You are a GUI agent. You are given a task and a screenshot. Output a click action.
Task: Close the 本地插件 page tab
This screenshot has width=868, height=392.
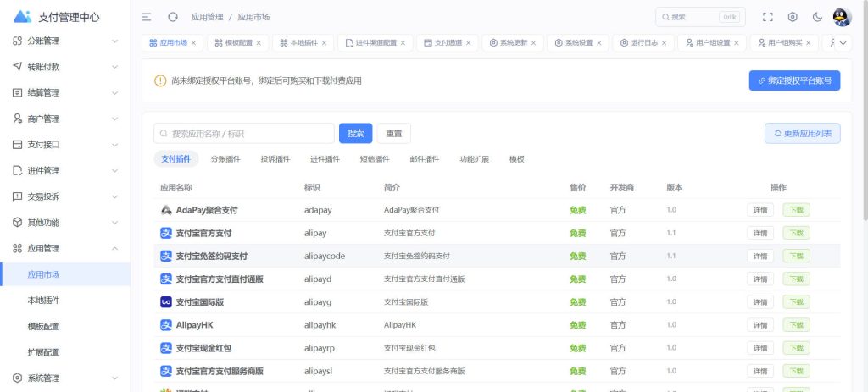(324, 43)
